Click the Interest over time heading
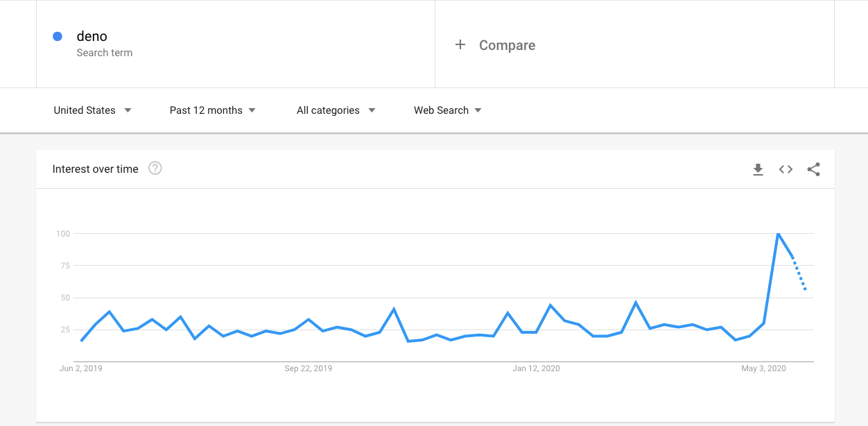 click(x=95, y=169)
